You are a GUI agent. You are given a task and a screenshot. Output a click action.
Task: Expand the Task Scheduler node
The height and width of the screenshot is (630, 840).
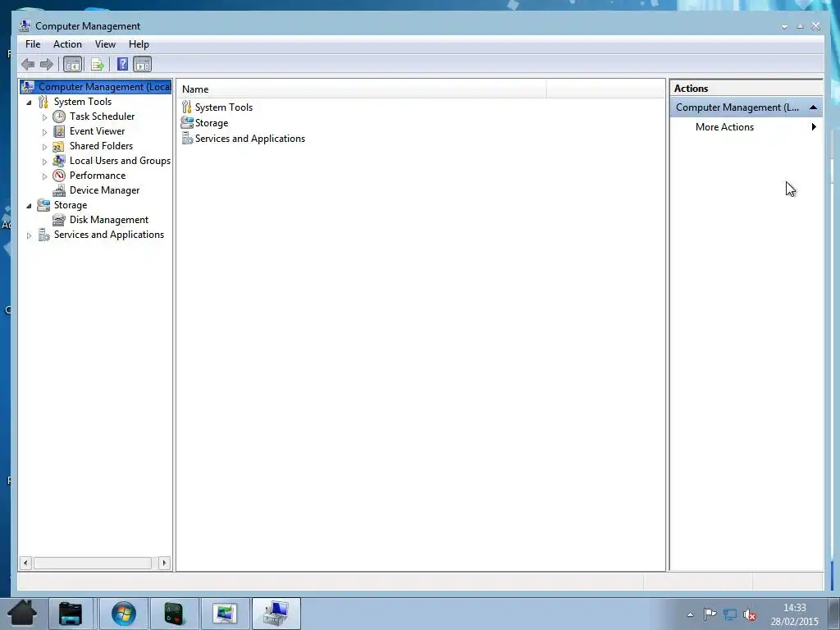click(44, 116)
